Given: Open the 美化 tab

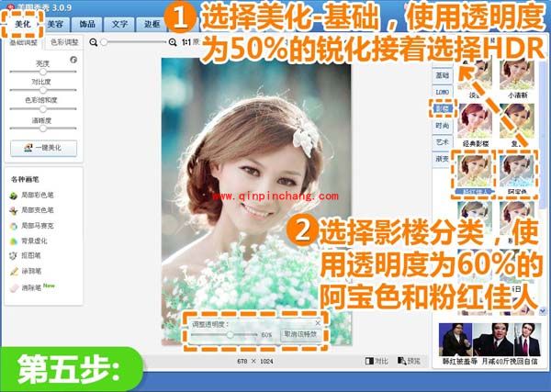Looking at the screenshot, I should tap(23, 24).
